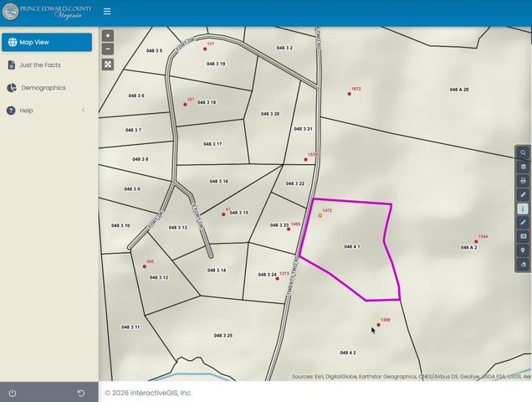Toggle the hamburger sidebar menu
This screenshot has width=532, height=402.
(107, 12)
